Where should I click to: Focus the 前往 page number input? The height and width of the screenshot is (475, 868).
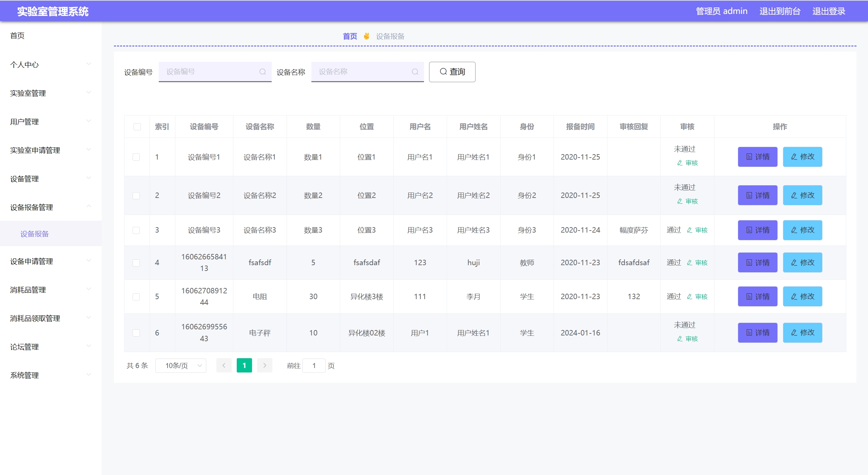click(x=314, y=366)
